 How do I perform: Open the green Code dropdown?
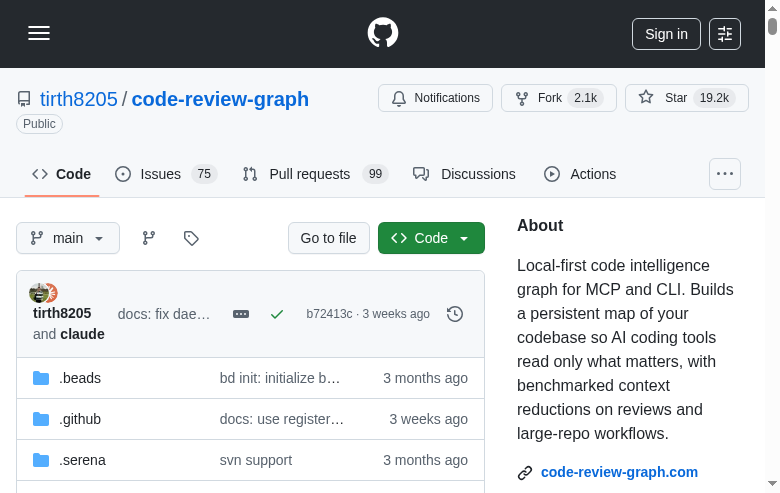point(431,238)
